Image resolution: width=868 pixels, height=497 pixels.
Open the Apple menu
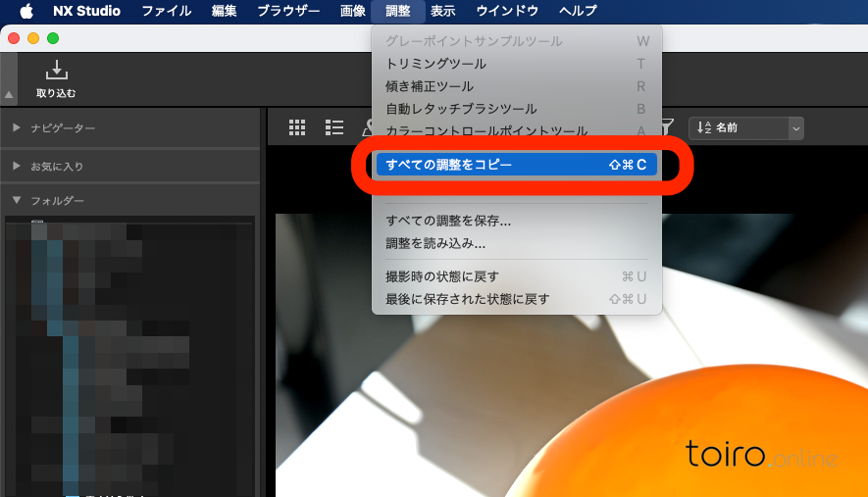pos(26,11)
